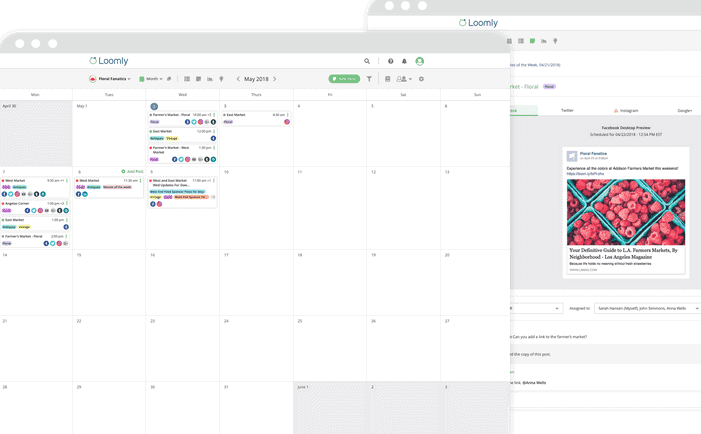
Task: Select the Instagram tab in the back window
Action: 626,110
